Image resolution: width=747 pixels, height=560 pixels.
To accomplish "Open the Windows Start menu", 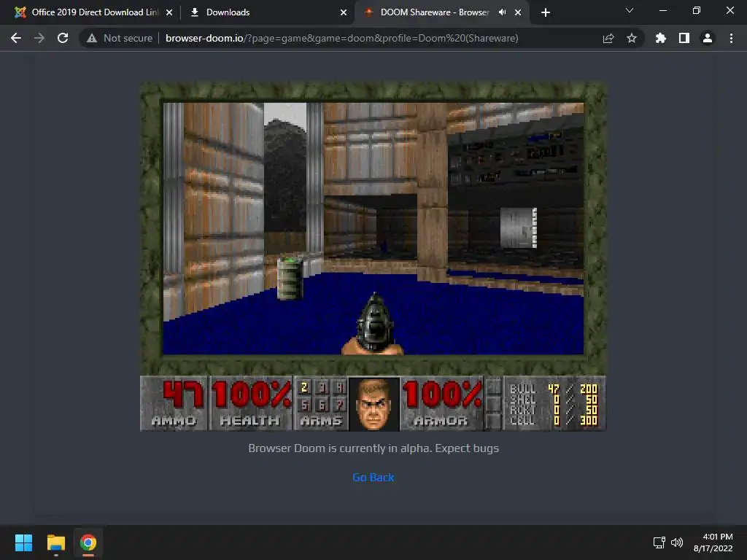I will point(23,542).
